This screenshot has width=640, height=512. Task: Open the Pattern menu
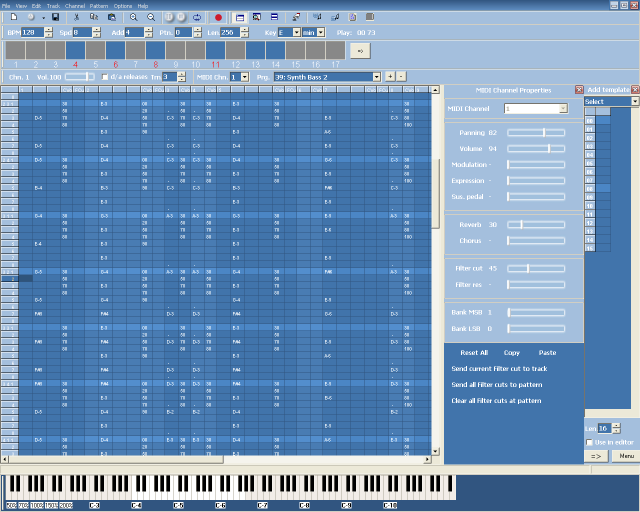[x=99, y=6]
